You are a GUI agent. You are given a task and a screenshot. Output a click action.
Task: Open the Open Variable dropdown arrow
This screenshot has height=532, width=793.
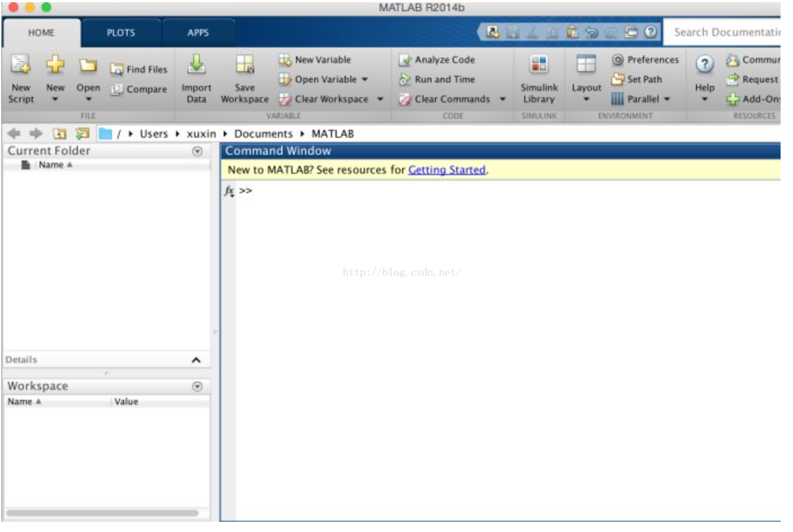click(365, 80)
